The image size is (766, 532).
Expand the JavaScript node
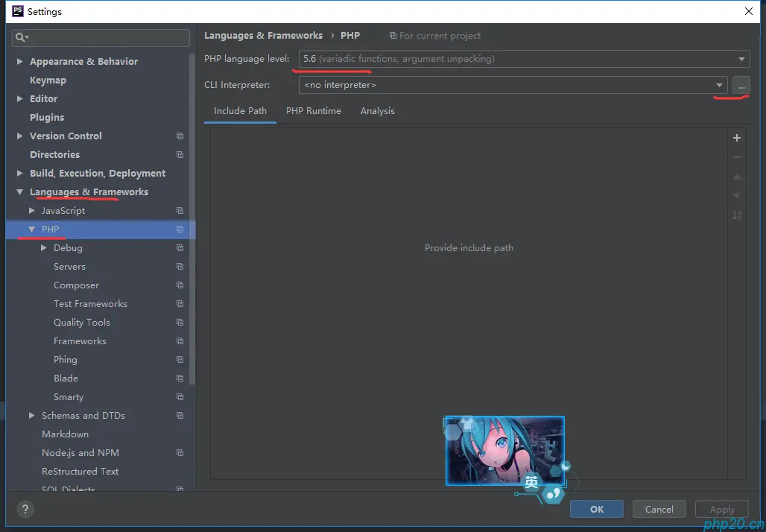[32, 211]
